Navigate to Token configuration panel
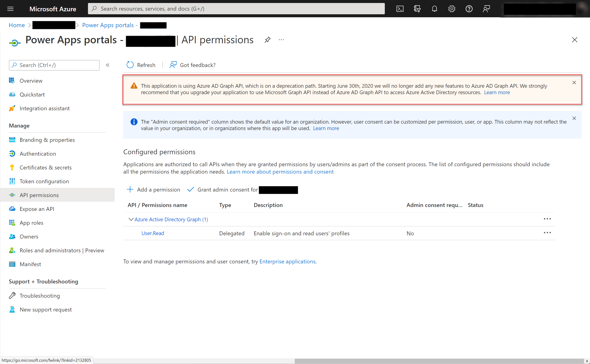Image resolution: width=590 pixels, height=364 pixels. (x=44, y=181)
